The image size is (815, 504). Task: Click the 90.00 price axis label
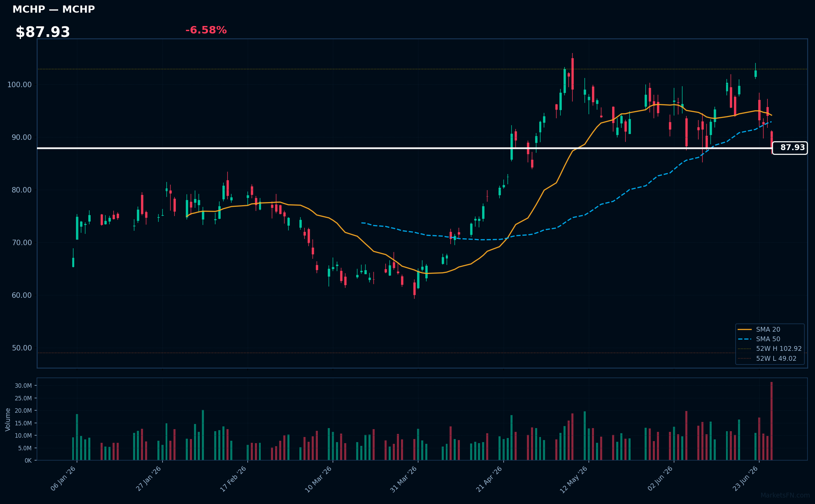click(22, 137)
